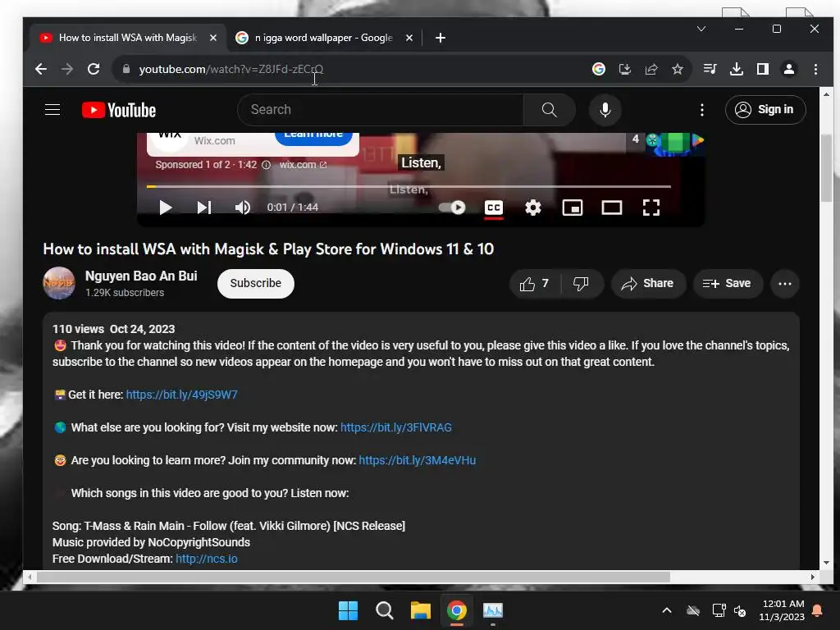Open a new browser tab
The width and height of the screenshot is (840, 630).
(x=441, y=38)
